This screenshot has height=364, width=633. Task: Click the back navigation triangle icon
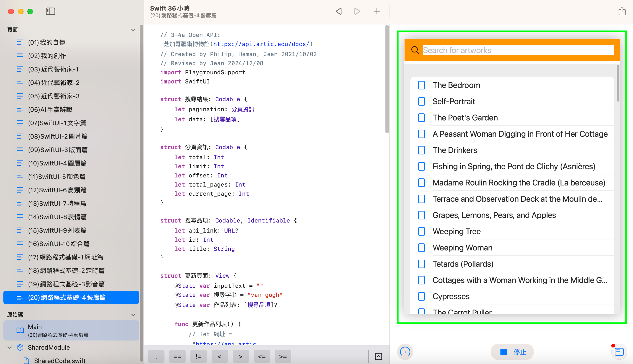339,11
